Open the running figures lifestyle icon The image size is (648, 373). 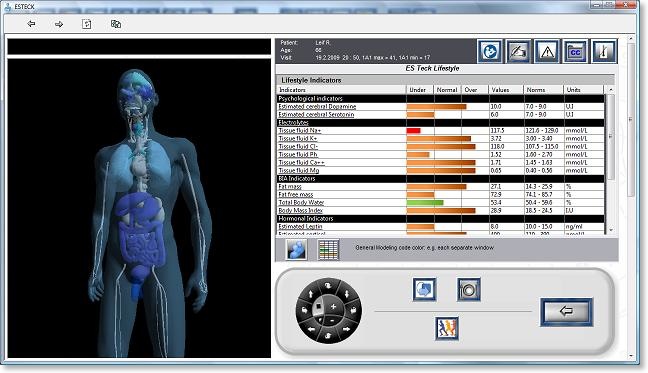[x=447, y=329]
